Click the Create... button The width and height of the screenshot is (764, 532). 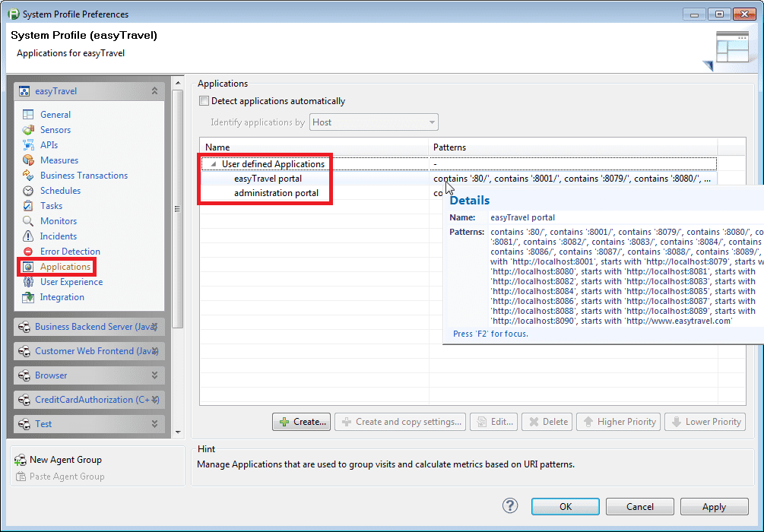click(x=301, y=422)
